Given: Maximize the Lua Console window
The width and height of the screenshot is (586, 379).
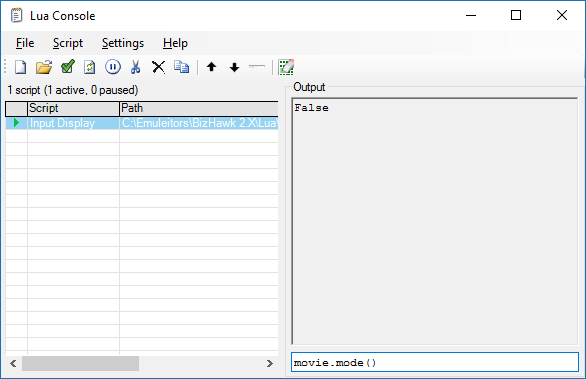Looking at the screenshot, I should (516, 15).
